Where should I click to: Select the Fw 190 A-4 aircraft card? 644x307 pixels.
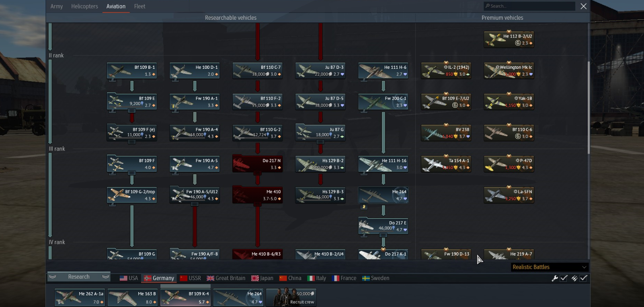pos(195,133)
